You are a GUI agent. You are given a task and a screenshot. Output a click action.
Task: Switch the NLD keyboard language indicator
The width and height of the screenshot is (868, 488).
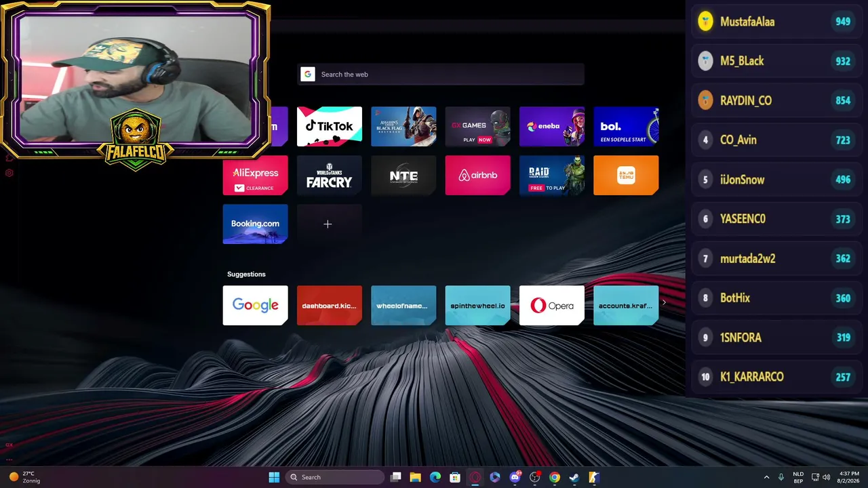[x=798, y=477]
